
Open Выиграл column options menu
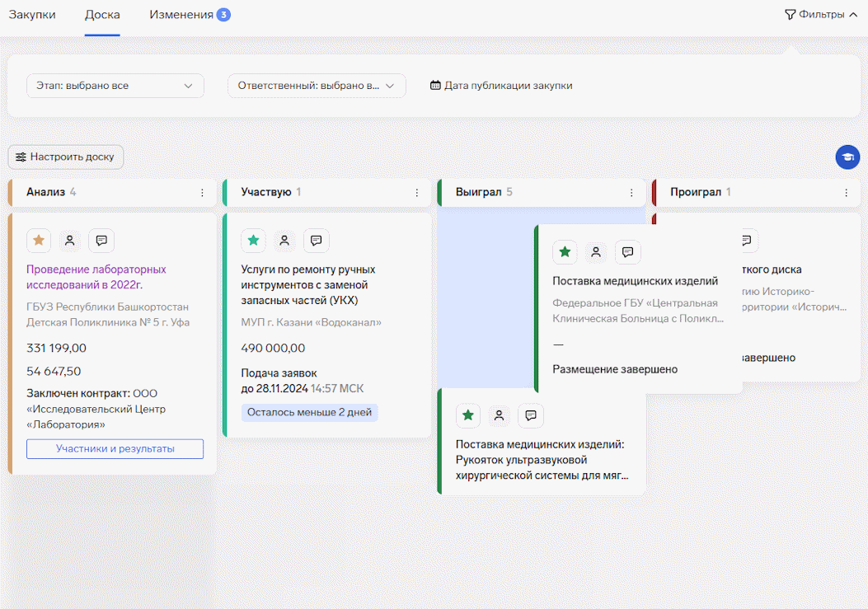click(631, 193)
